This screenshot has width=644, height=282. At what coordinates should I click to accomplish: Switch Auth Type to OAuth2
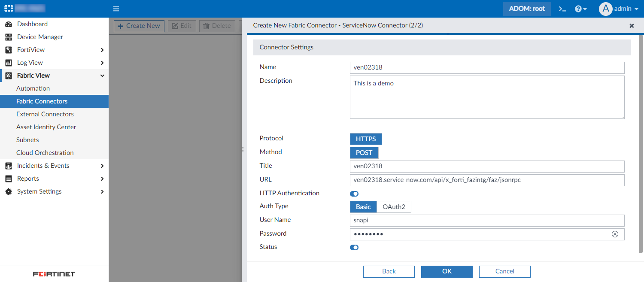pos(393,206)
